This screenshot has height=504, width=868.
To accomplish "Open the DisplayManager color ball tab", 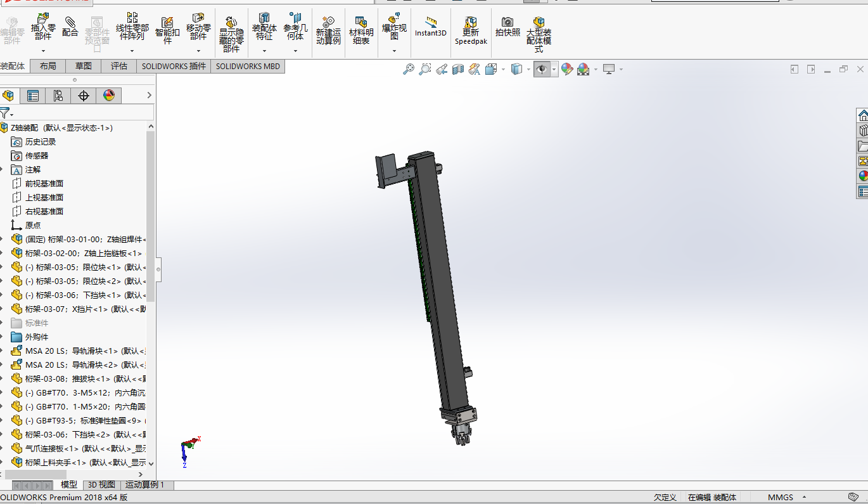I will click(109, 96).
